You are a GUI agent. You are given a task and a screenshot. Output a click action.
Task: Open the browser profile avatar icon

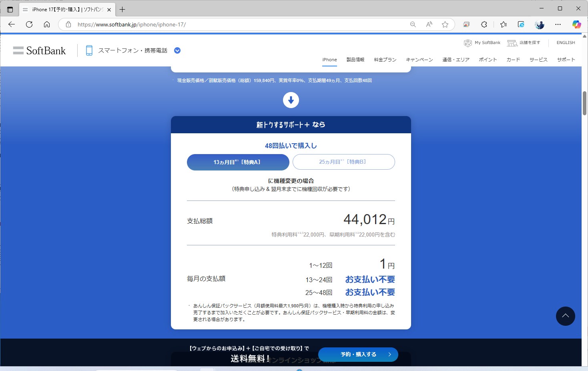pyautogui.click(x=539, y=24)
